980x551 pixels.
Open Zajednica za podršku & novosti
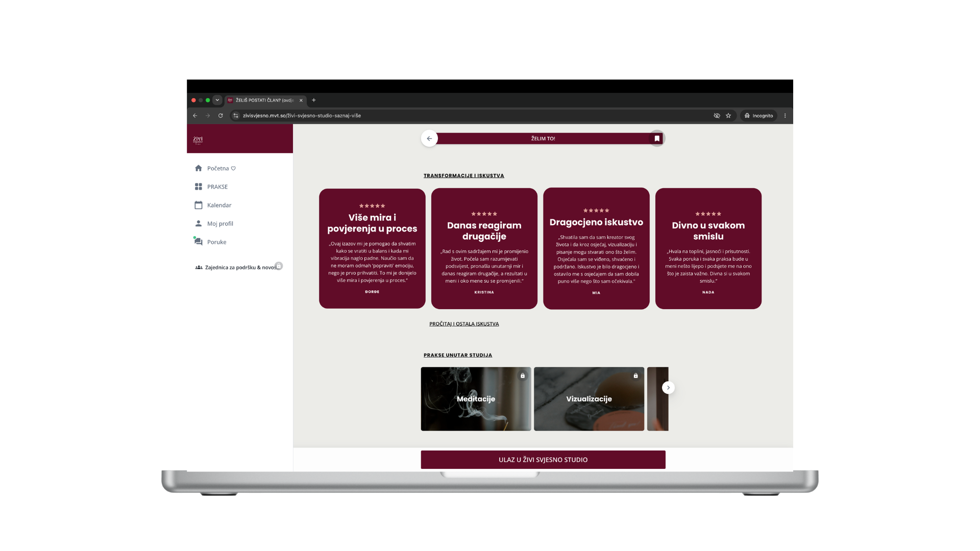click(x=240, y=267)
